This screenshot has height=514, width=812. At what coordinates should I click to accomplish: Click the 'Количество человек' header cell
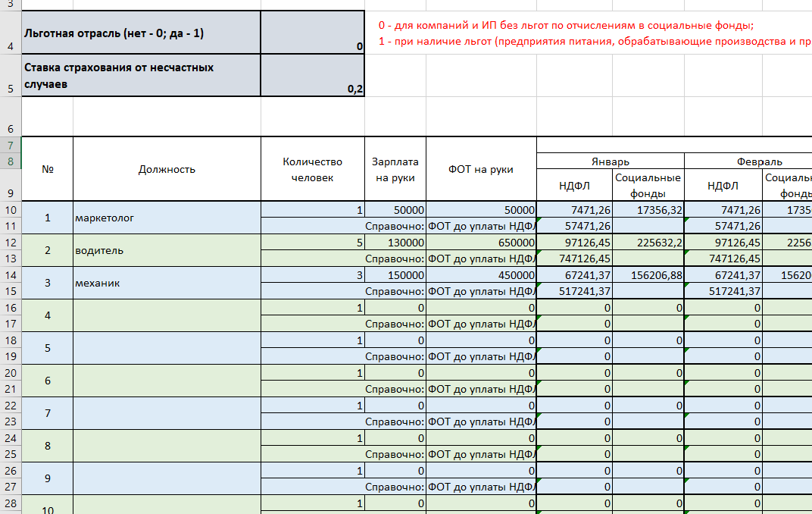pyautogui.click(x=312, y=169)
